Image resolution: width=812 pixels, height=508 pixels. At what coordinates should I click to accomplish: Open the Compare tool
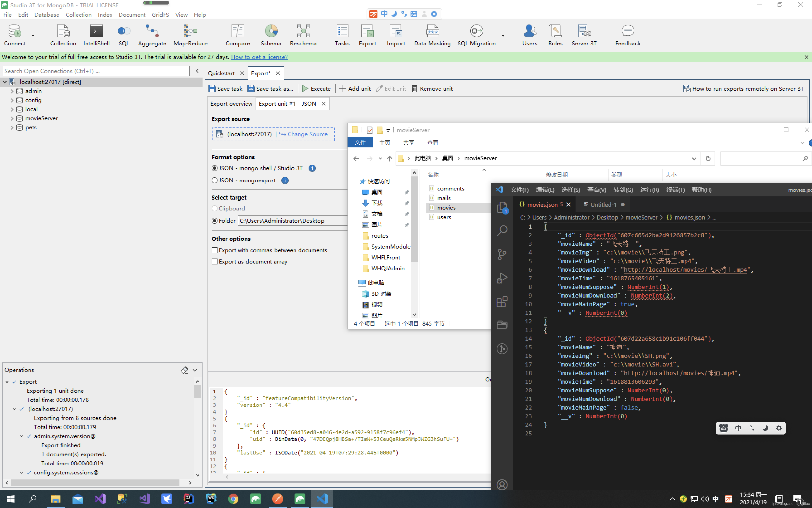[238, 35]
